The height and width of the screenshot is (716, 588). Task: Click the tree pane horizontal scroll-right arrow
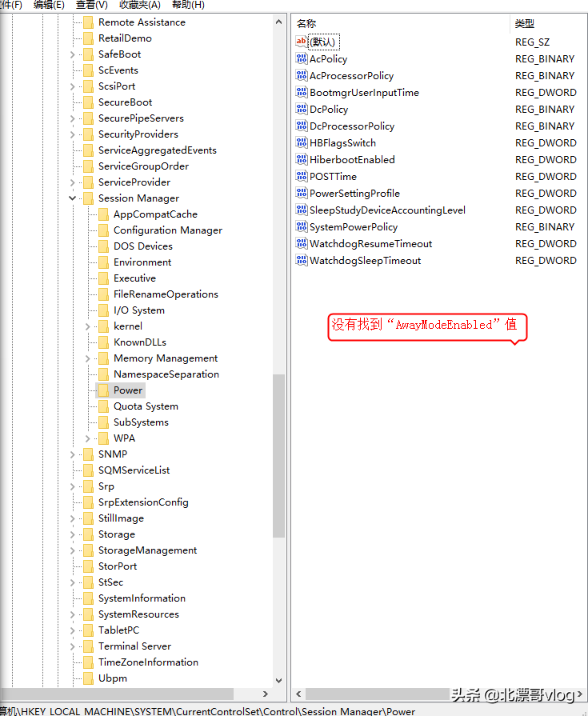click(x=266, y=694)
